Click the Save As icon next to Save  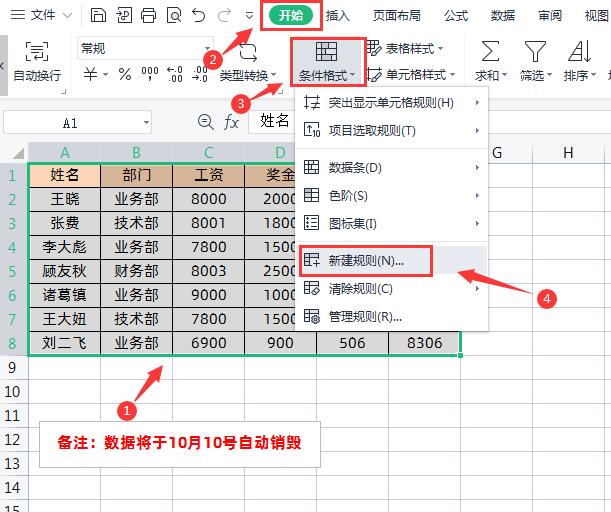(124, 16)
